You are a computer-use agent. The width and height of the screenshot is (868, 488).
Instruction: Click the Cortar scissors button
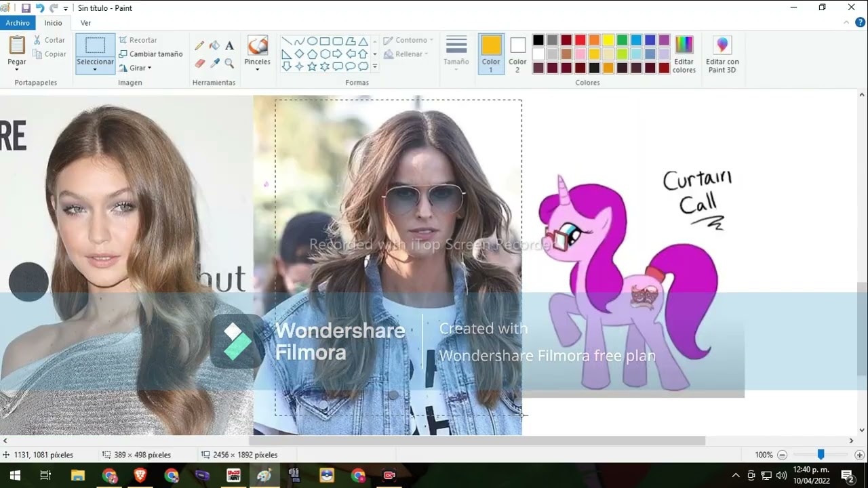pos(49,40)
